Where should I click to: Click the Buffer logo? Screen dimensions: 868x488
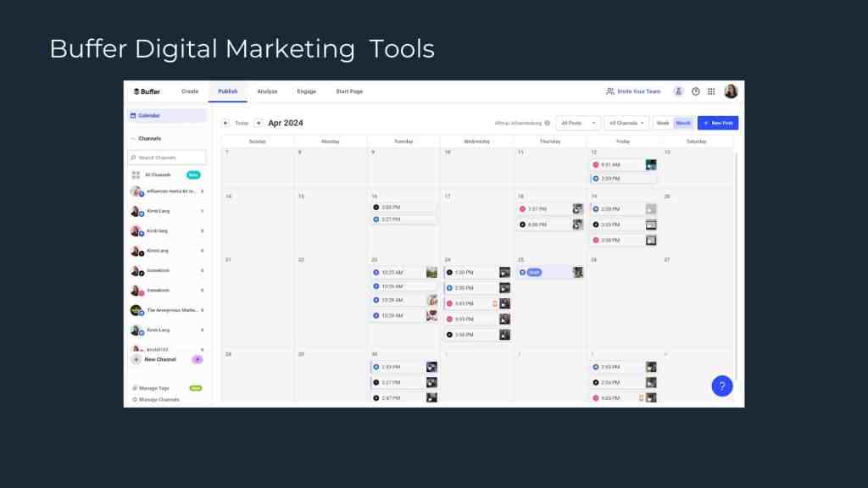coord(147,91)
